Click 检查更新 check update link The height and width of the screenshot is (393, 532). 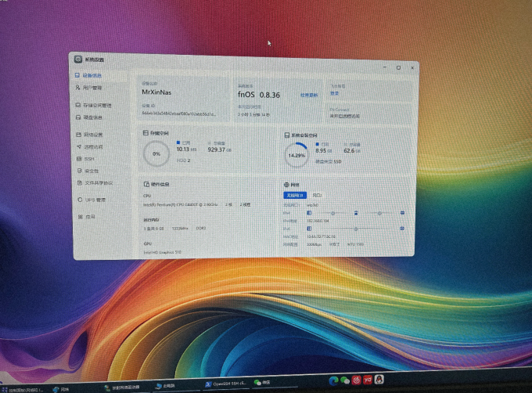pyautogui.click(x=309, y=96)
